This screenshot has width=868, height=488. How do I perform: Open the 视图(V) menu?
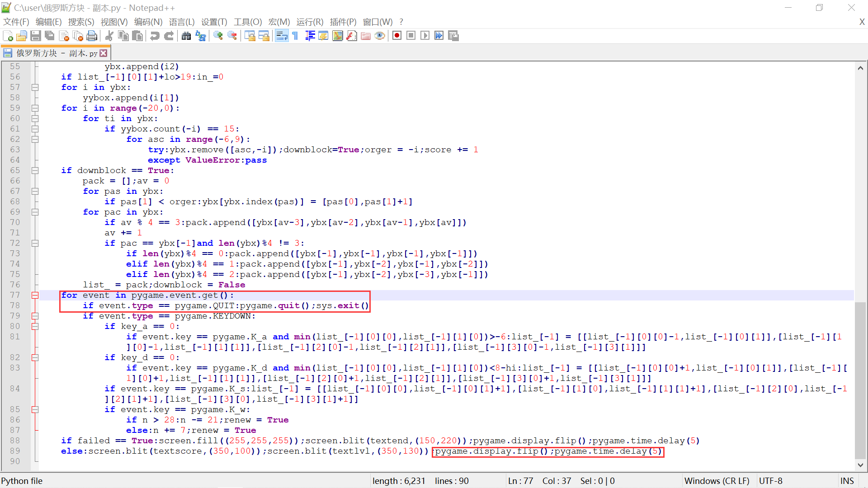click(114, 22)
